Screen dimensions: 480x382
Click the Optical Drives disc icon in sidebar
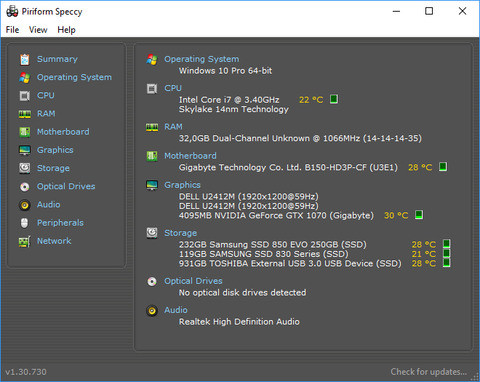pos(25,187)
